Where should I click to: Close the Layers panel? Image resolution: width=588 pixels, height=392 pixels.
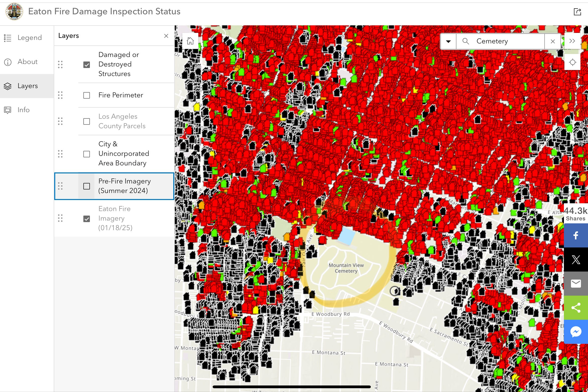pos(166,36)
